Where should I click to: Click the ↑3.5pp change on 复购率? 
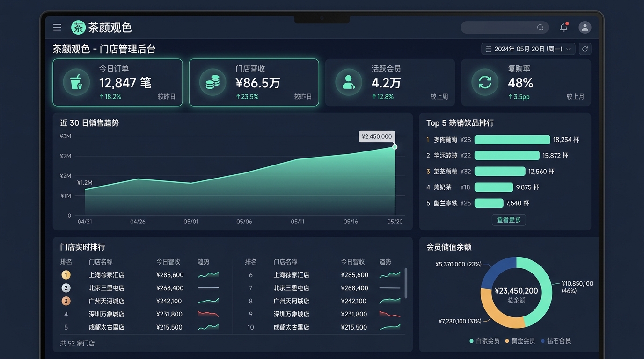pos(519,97)
